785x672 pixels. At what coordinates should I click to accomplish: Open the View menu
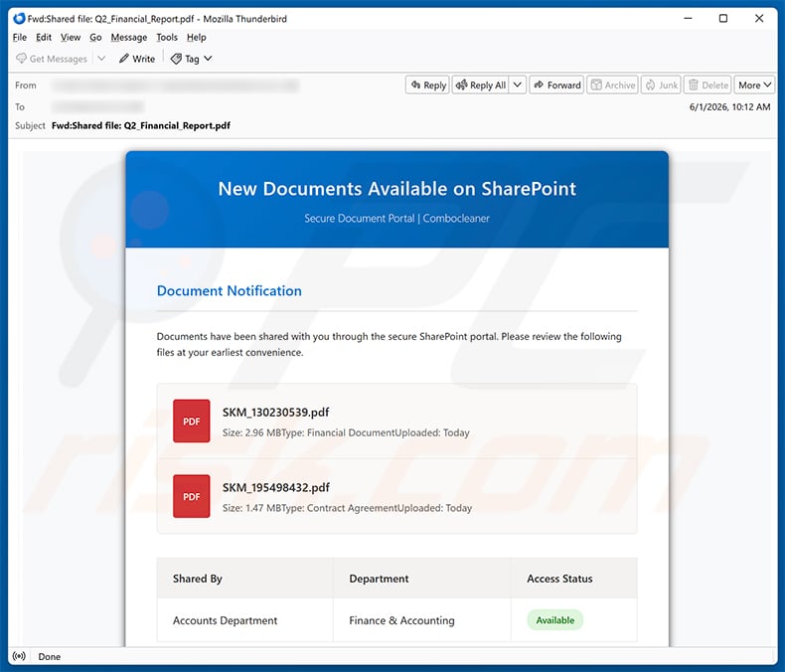point(71,37)
